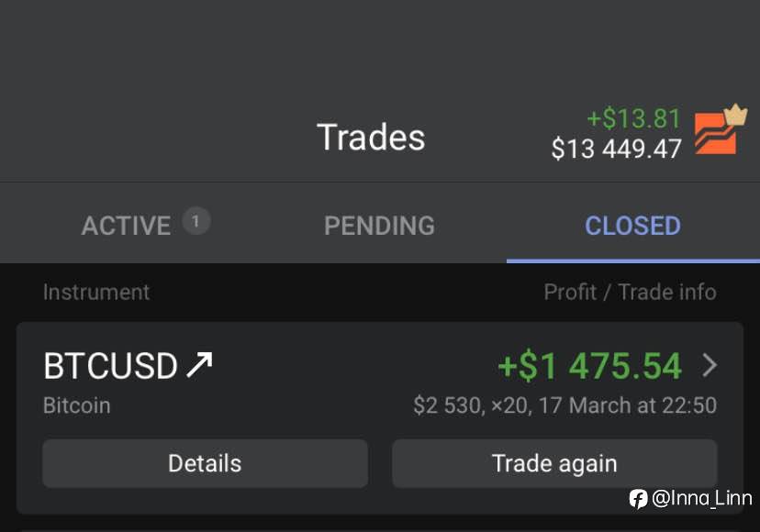
Task: Expand the BTCUSD trade via right chevron
Action: tap(710, 366)
